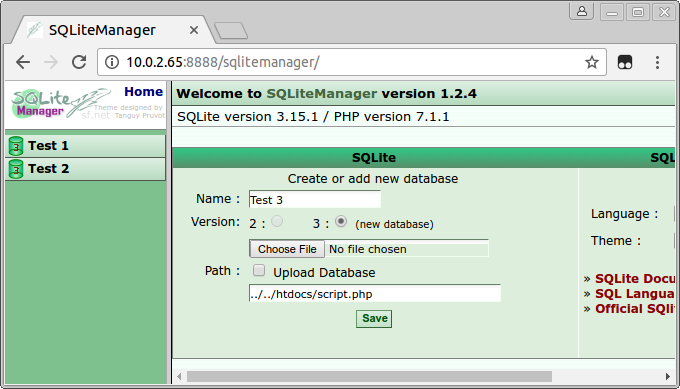Click the 'Language :' label
The height and width of the screenshot is (389, 680).
click(624, 214)
